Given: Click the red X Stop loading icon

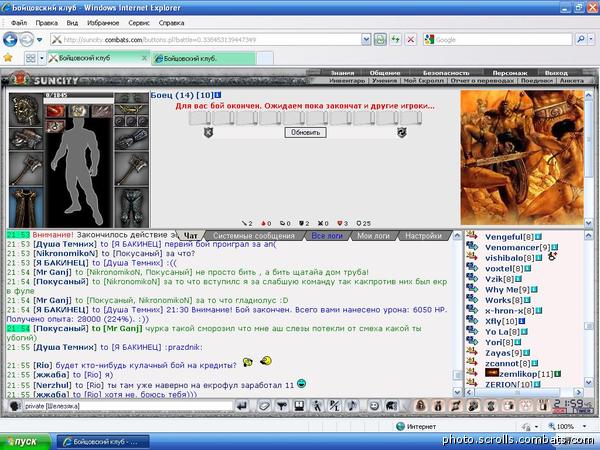Looking at the screenshot, I should [410, 39].
